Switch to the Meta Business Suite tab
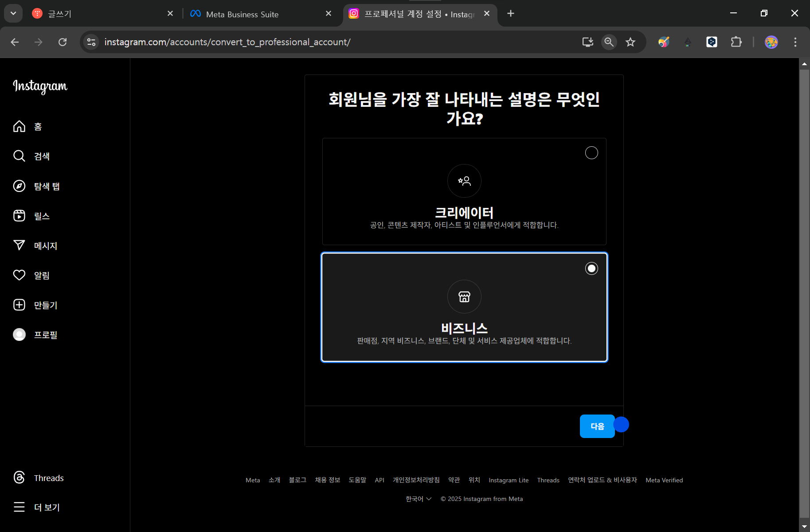This screenshot has width=810, height=532. click(x=262, y=14)
